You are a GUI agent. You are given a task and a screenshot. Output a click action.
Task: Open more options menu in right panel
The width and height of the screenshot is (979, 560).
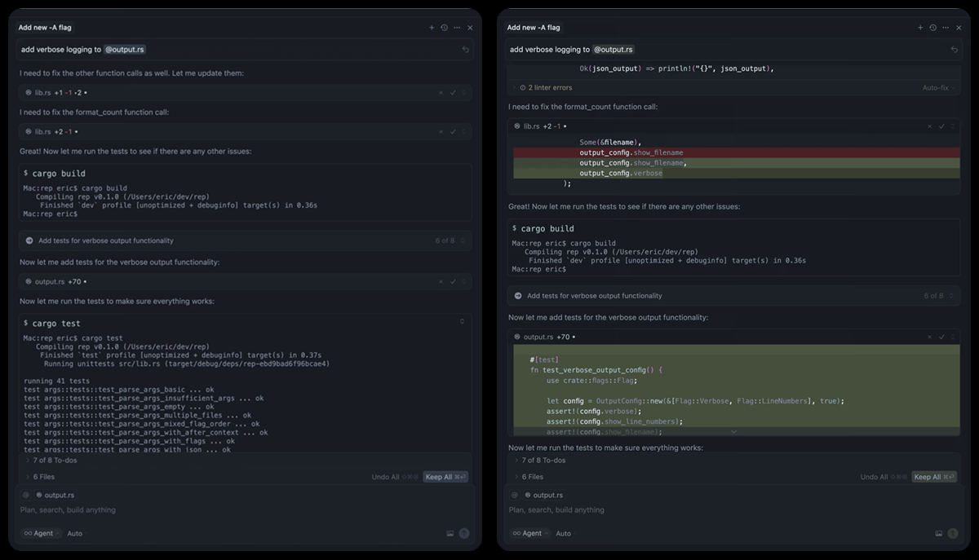946,28
